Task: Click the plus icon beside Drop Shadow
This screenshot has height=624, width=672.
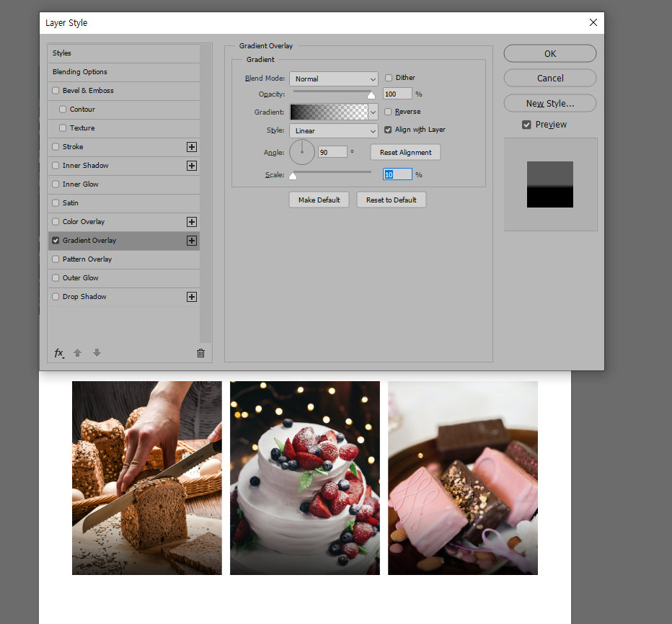Action: pyautogui.click(x=192, y=297)
